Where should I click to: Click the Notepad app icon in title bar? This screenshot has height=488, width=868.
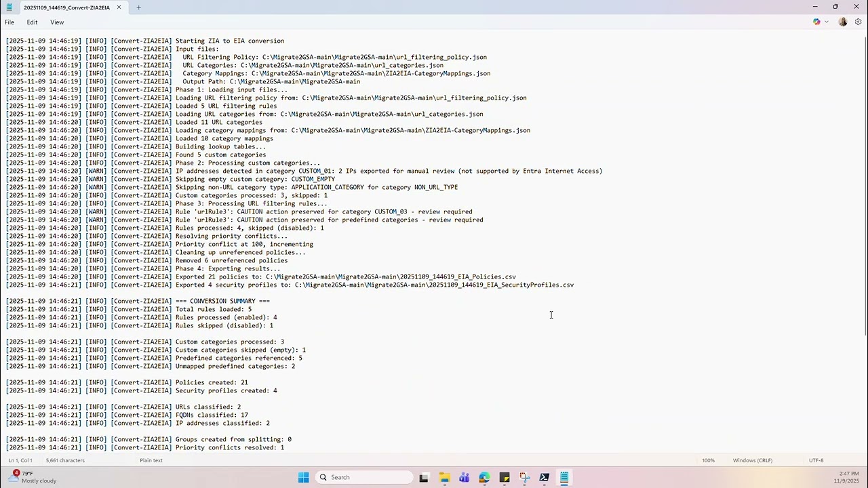click(x=9, y=7)
